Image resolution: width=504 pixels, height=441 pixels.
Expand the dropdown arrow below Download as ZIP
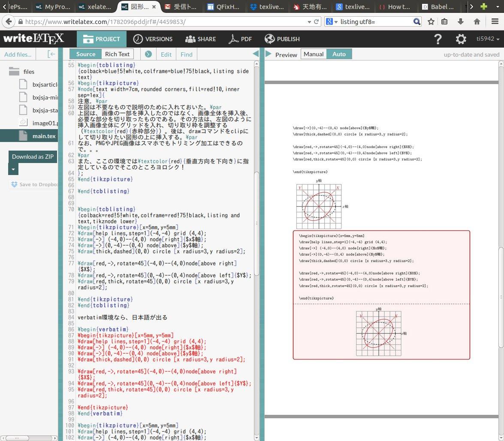[13, 169]
